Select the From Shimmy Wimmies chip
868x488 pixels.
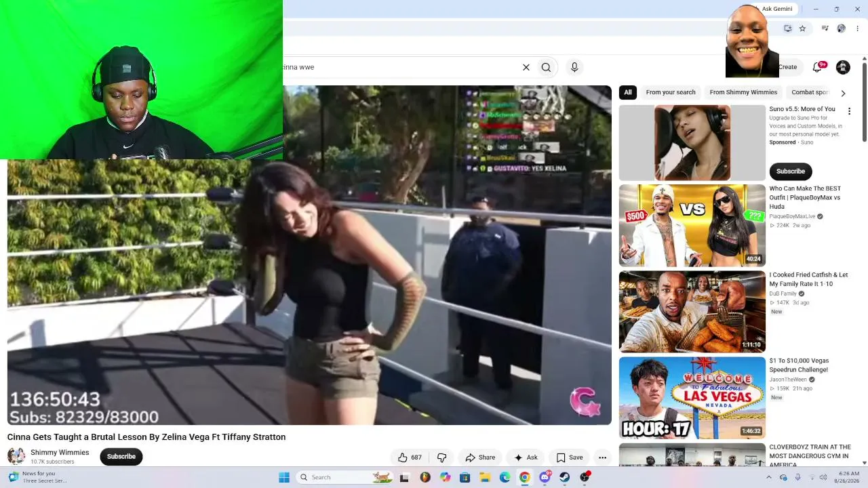743,92
